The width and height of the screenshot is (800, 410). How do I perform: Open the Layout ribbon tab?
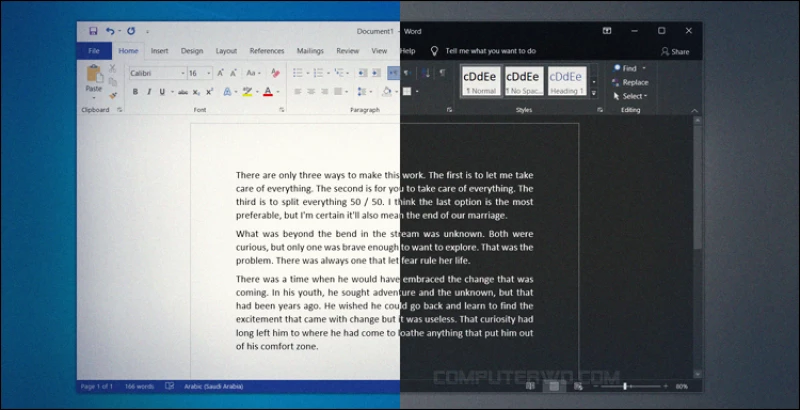[226, 51]
